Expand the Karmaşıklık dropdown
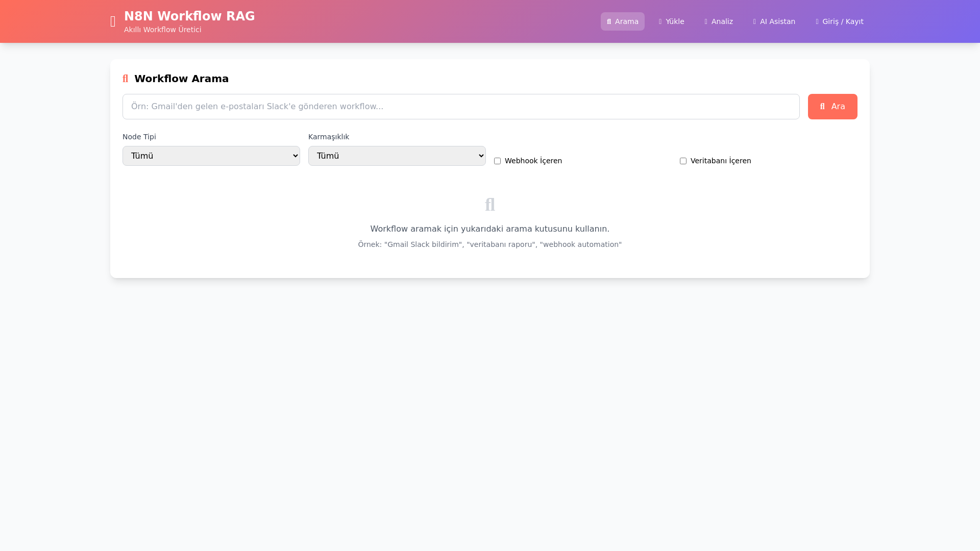Viewport: 980px width, 551px height. [397, 156]
